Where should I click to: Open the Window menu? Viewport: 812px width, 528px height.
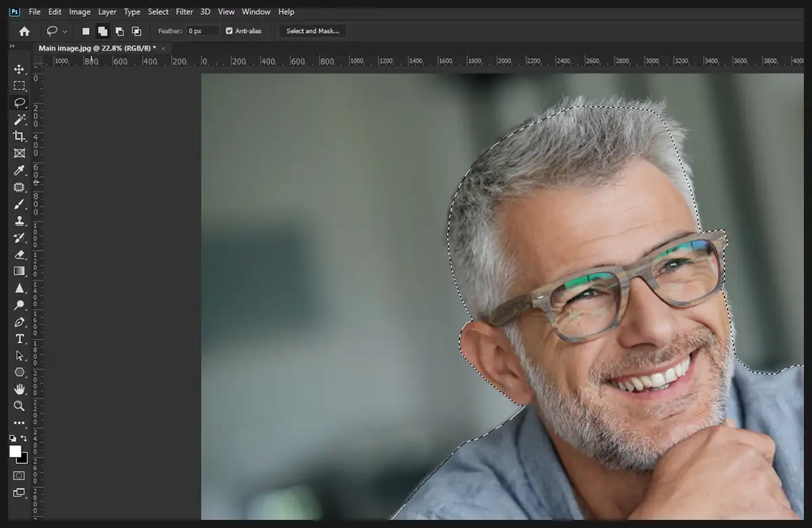(x=256, y=12)
